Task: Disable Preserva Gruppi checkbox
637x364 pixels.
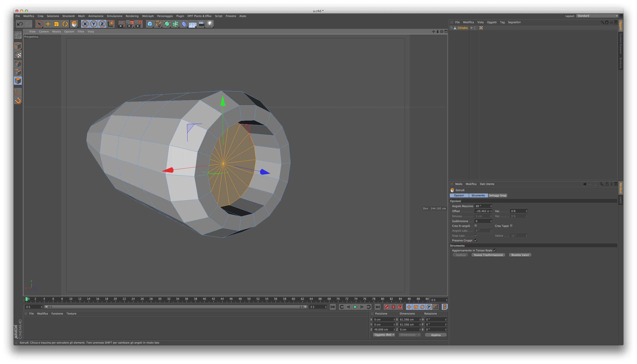Action: 476,240
